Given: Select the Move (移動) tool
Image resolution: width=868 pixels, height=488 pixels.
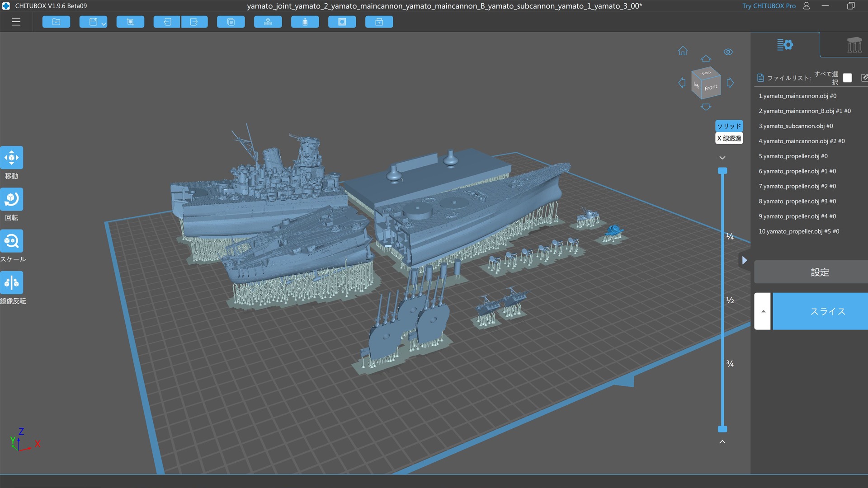Looking at the screenshot, I should (12, 158).
